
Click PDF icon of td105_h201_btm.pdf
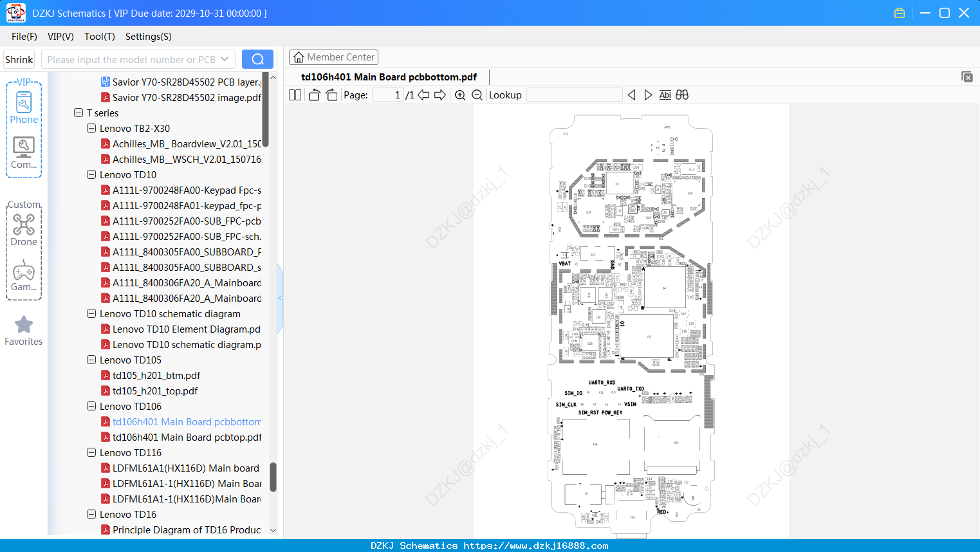(x=106, y=375)
